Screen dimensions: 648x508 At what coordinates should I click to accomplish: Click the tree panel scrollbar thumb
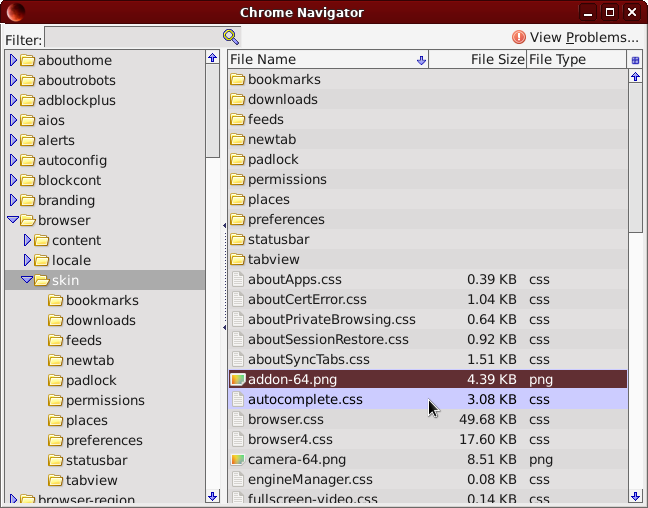212,111
